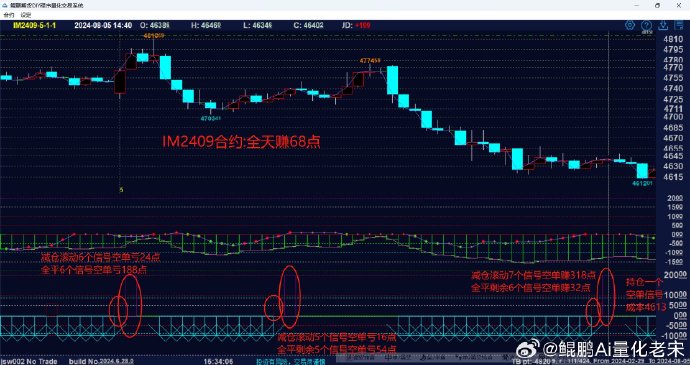Open the 设定 menu

tap(26, 15)
